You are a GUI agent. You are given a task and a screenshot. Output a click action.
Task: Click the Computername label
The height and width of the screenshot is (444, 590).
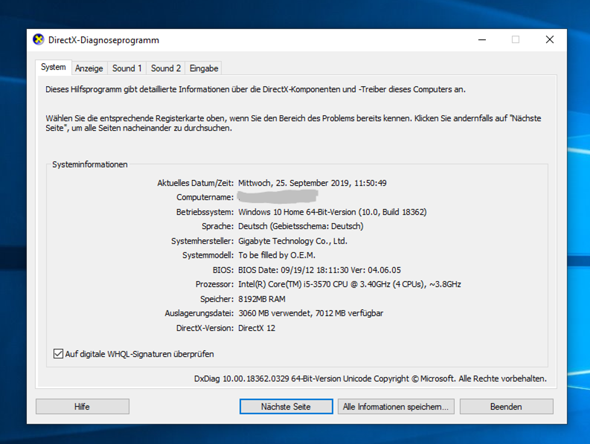[x=205, y=197]
